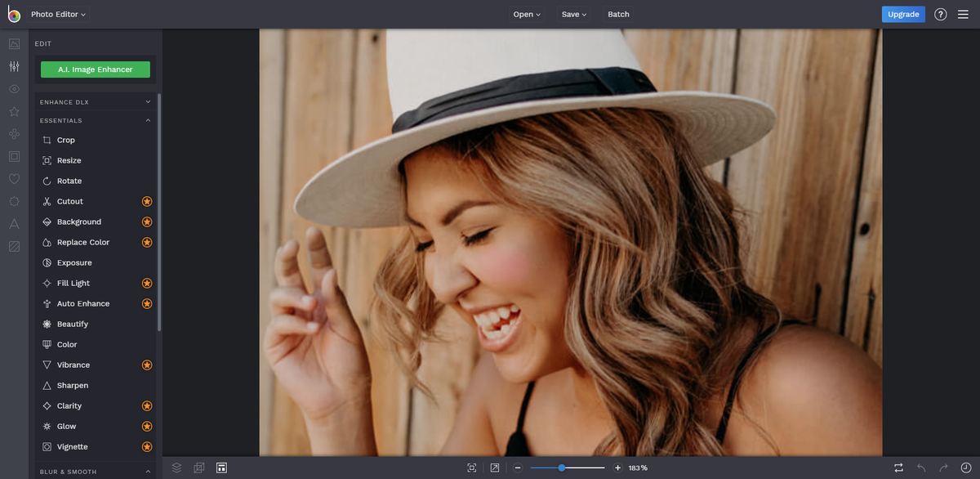Select the Cutout tool
This screenshot has width=980, height=479.
[x=96, y=201]
